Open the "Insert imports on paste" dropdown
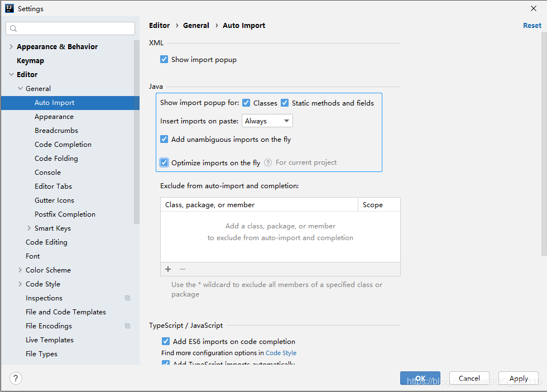Image resolution: width=547 pixels, height=392 pixels. [x=267, y=121]
